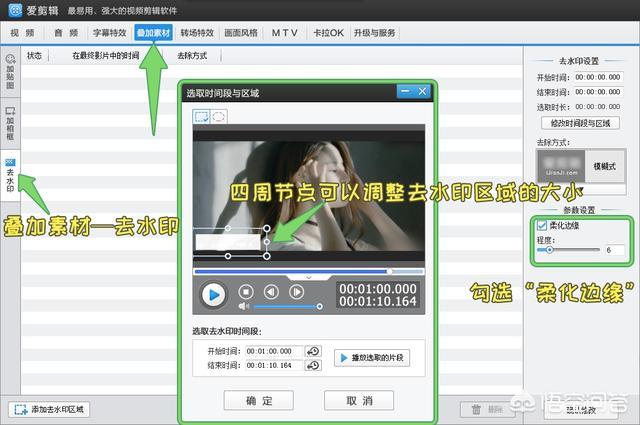The image size is (640, 425).
Task: Select the 加相框 sidebar item
Action: pyautogui.click(x=10, y=124)
